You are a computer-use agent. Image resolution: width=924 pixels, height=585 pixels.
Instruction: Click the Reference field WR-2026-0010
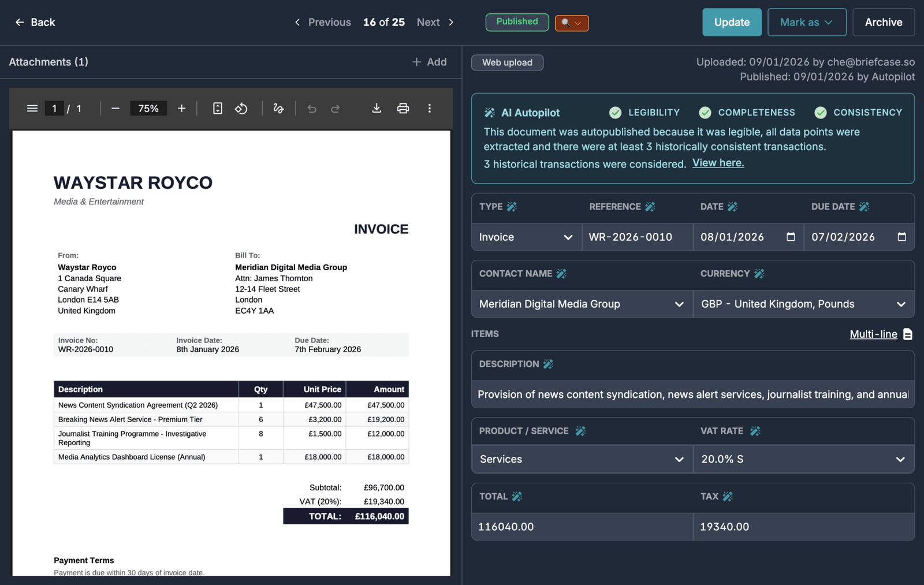(638, 237)
